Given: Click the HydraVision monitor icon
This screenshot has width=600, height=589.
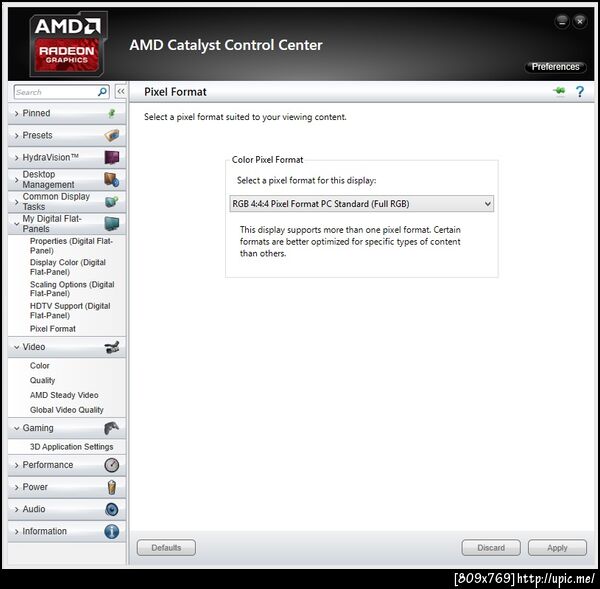Looking at the screenshot, I should 112,157.
